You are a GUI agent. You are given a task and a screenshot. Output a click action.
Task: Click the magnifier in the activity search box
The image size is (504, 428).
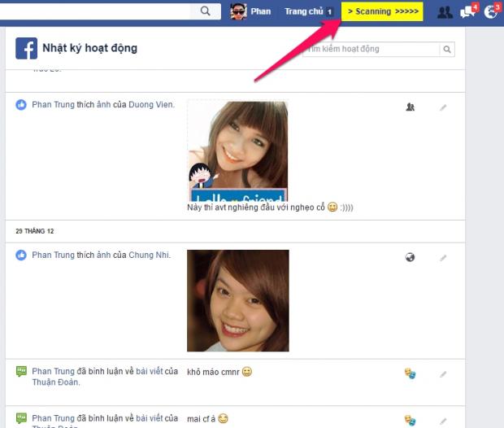[447, 50]
